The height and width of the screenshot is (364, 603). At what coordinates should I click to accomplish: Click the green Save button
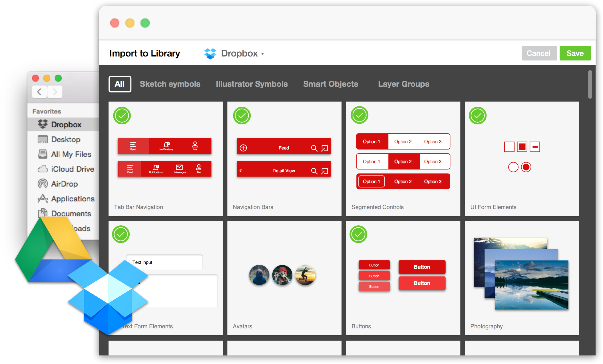[x=575, y=53]
